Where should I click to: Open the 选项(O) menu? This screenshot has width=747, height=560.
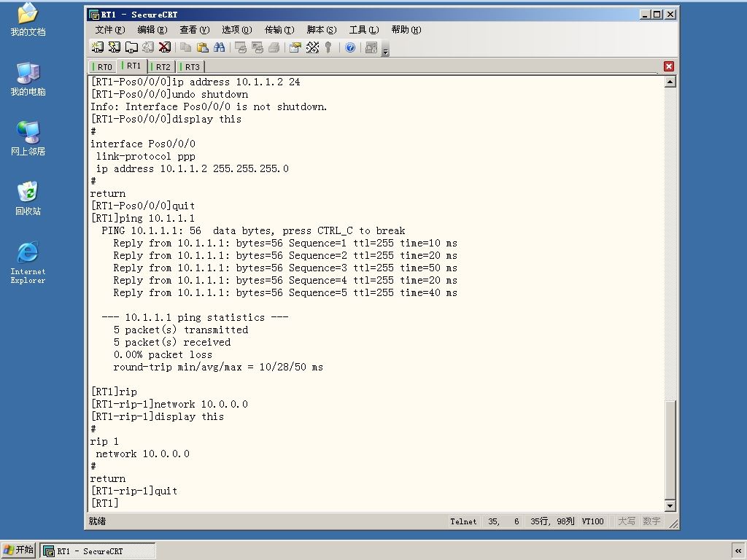(237, 29)
